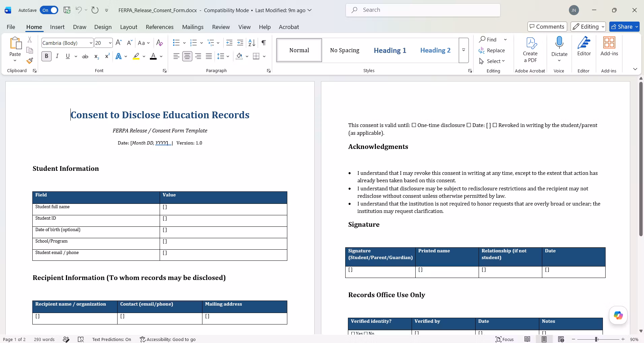Image resolution: width=644 pixels, height=343 pixels.
Task: Apply superscript formatting
Action: point(107,56)
